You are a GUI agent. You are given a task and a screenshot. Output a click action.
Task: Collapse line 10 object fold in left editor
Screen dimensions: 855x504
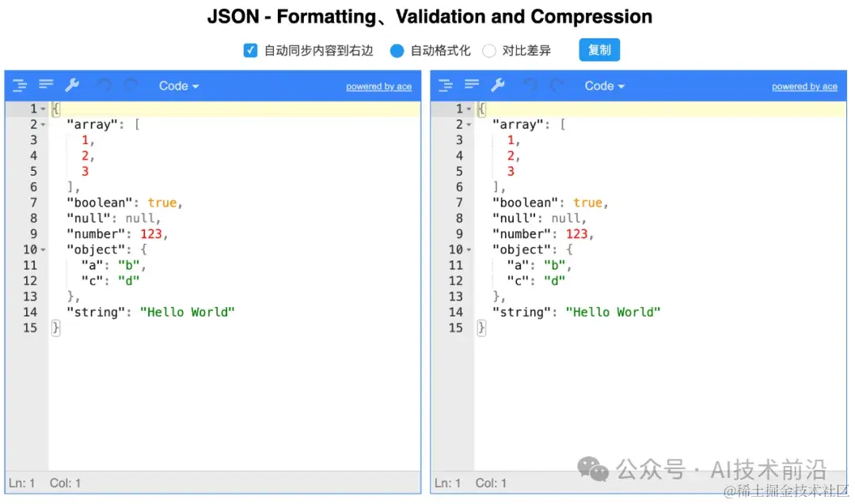click(43, 250)
